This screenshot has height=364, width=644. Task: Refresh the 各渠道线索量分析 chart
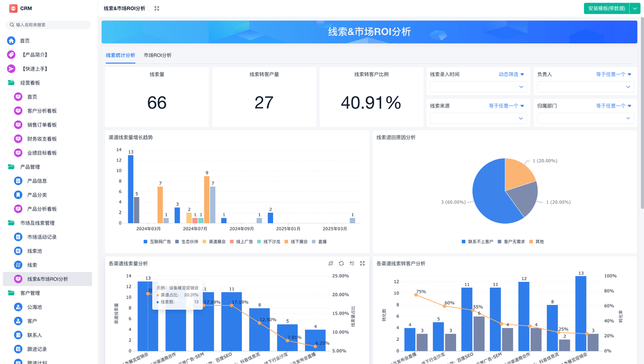341,264
